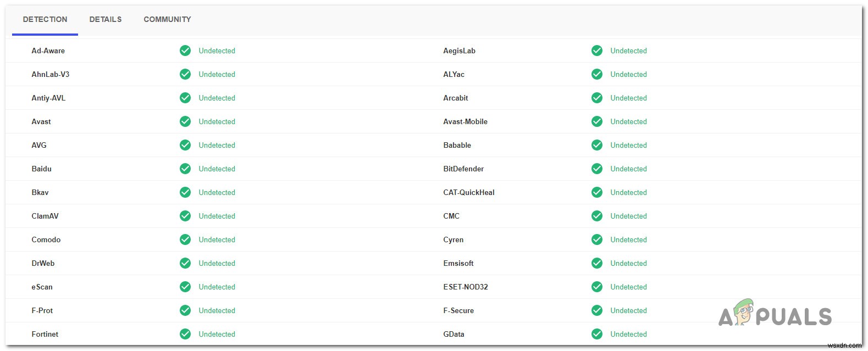Click the Undetected result for DrWeb

(217, 263)
